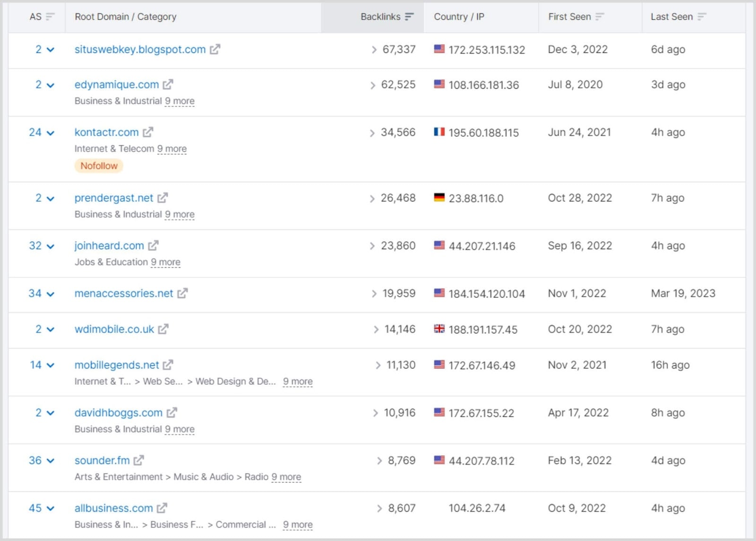The height and width of the screenshot is (541, 756).
Task: Expand AS 45 dropdown for allbusiness.com
Action: tap(50, 508)
